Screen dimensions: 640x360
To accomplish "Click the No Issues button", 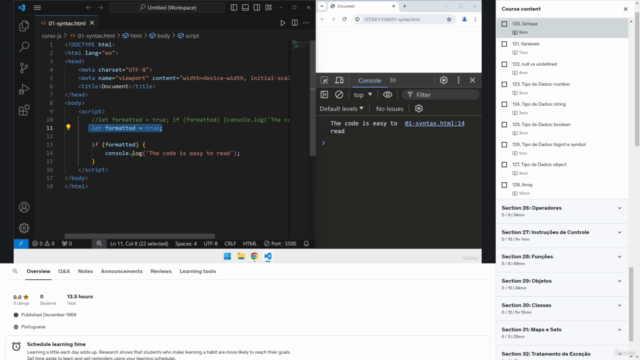I will coord(389,109).
